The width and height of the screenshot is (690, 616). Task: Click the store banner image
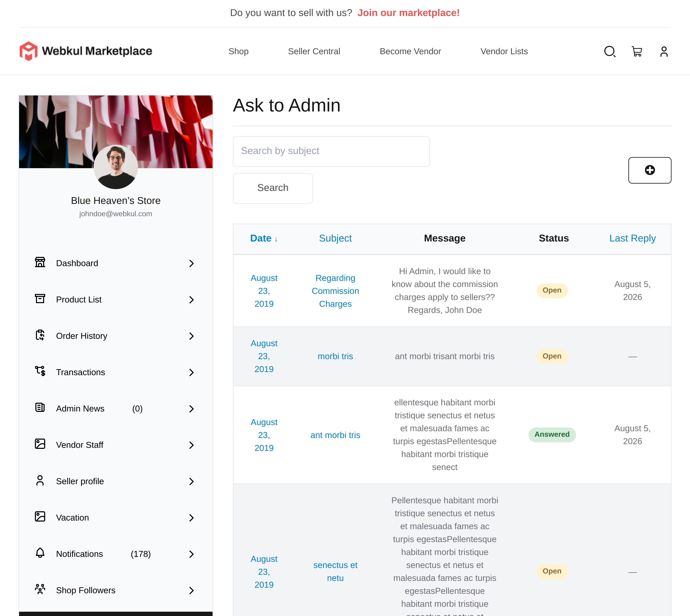[x=116, y=132]
